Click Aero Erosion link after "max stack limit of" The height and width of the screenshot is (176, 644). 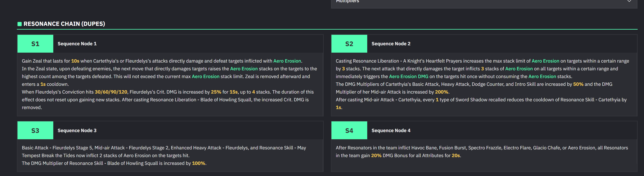click(x=545, y=61)
